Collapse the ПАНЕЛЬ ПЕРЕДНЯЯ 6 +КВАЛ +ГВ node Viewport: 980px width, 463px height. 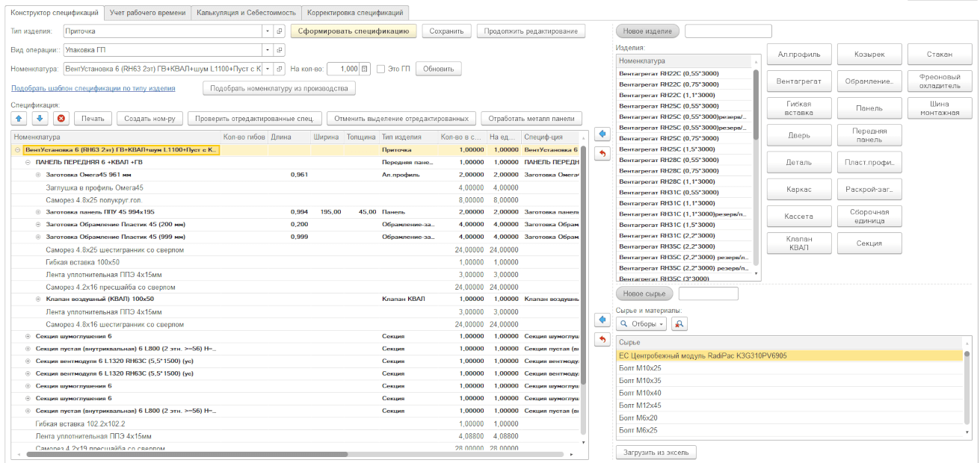pyautogui.click(x=28, y=162)
